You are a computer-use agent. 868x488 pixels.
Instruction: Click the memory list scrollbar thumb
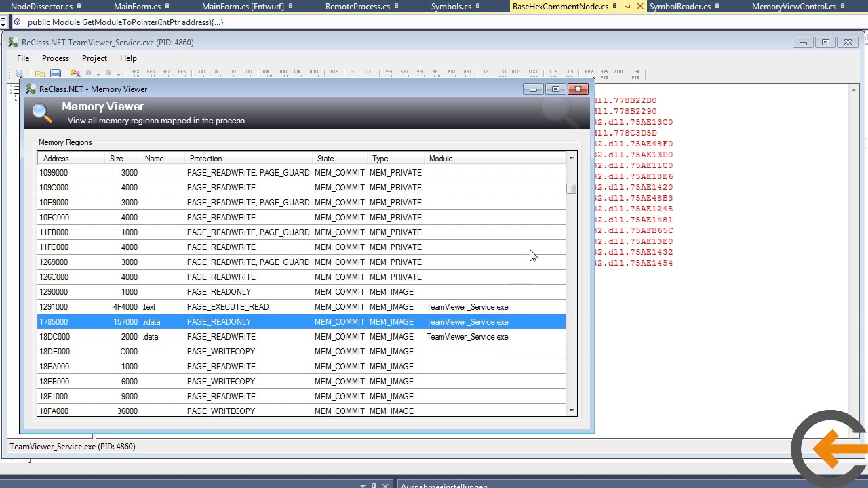(572, 188)
